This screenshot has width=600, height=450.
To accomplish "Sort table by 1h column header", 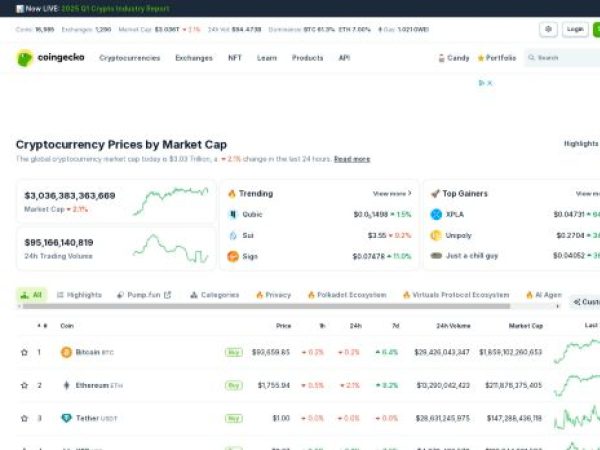I will click(x=322, y=326).
